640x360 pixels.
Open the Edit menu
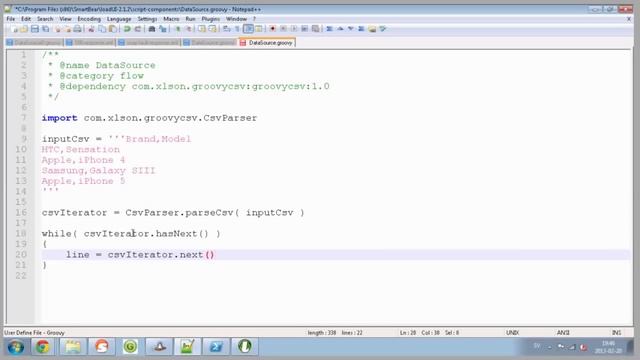click(26, 19)
